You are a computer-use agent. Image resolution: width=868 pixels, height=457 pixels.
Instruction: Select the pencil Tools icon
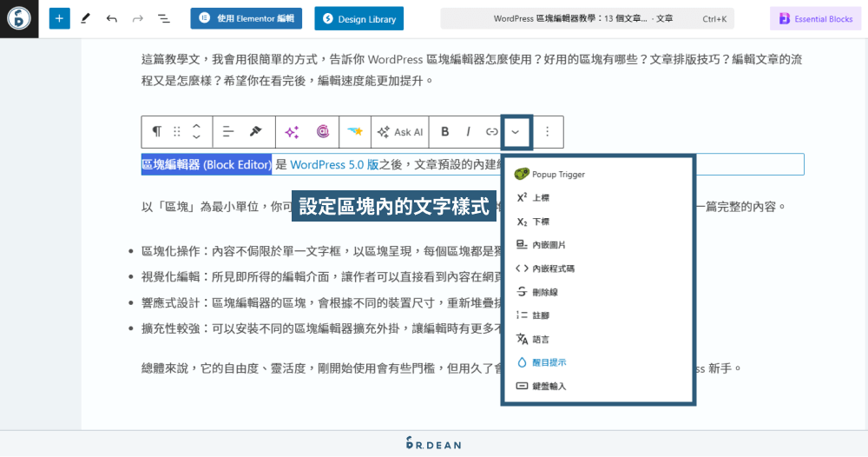(x=85, y=19)
